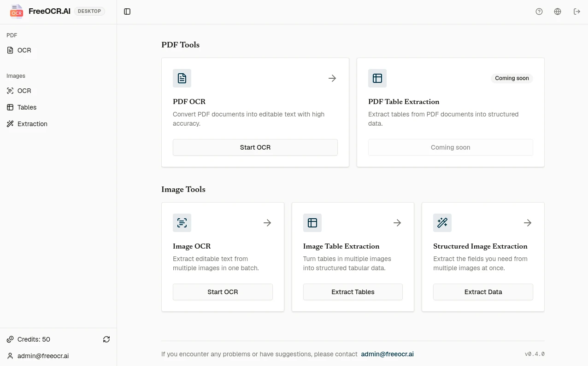Open Extraction in the sidebar
Screen dimensions: 588x366
pyautogui.click(x=58, y=124)
